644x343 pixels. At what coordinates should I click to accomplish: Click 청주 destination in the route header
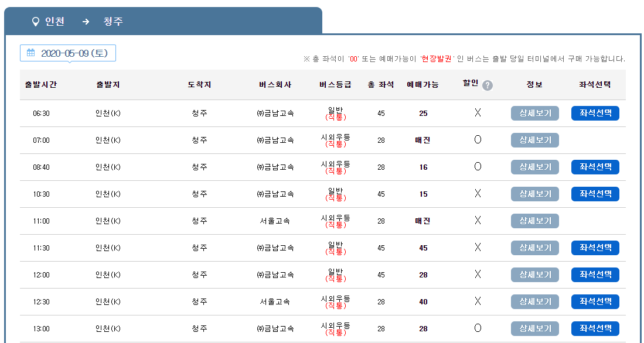tap(113, 21)
